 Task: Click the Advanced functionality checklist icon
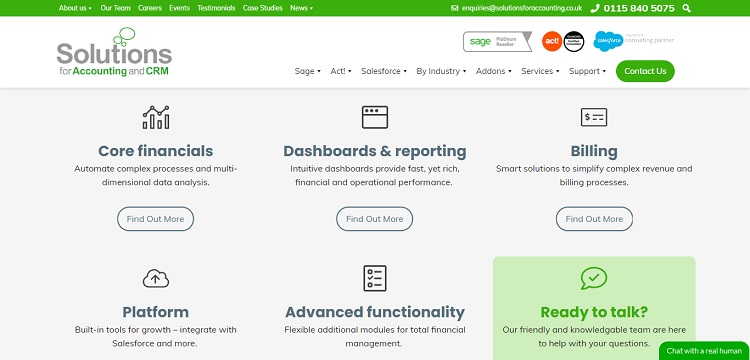click(375, 278)
